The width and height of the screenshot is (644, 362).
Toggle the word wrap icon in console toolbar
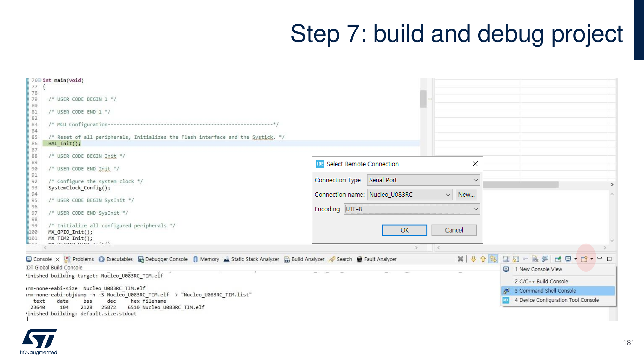pos(525,258)
